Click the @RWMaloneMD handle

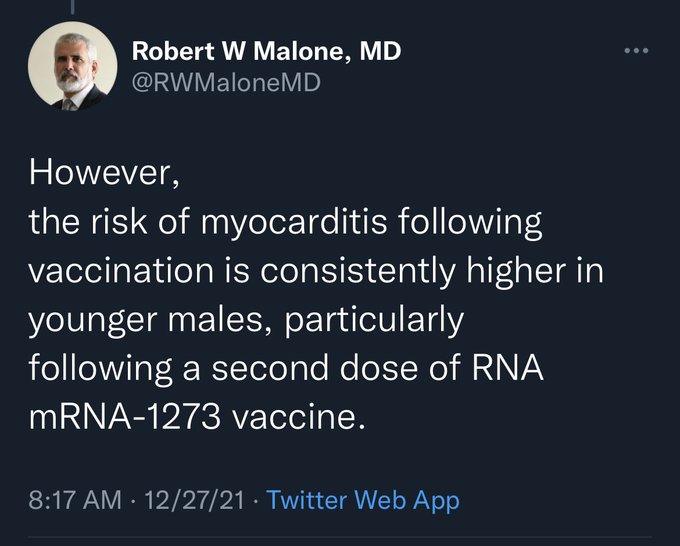tap(226, 83)
